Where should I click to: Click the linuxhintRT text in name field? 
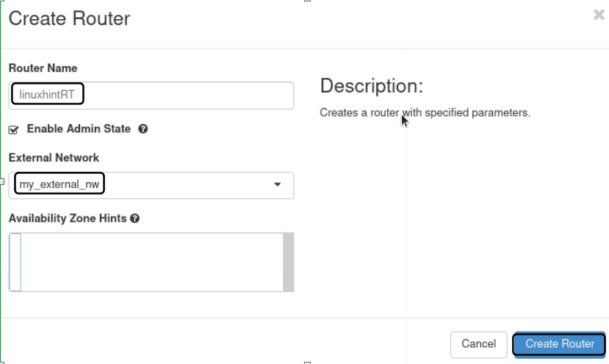47,95
